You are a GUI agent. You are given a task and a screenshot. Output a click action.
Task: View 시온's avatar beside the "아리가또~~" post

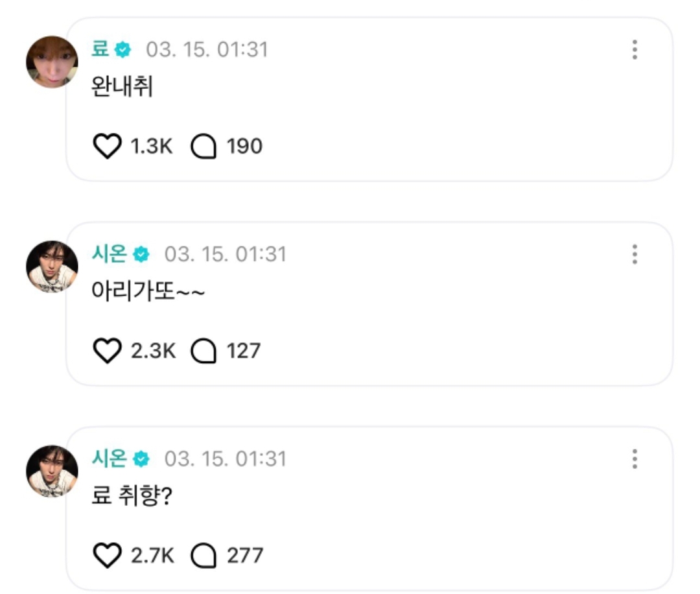click(52, 267)
